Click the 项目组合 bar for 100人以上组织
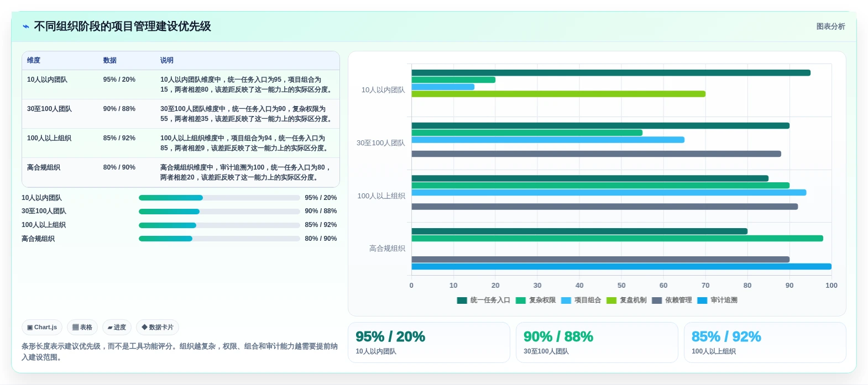Screen dimensions: 868x385 609,193
